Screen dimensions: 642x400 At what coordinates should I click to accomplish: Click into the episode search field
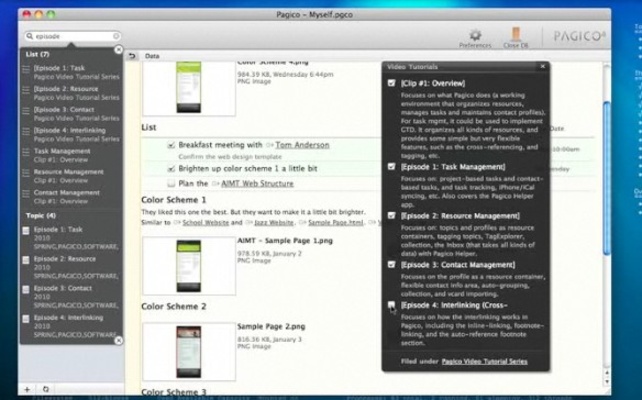[73, 36]
